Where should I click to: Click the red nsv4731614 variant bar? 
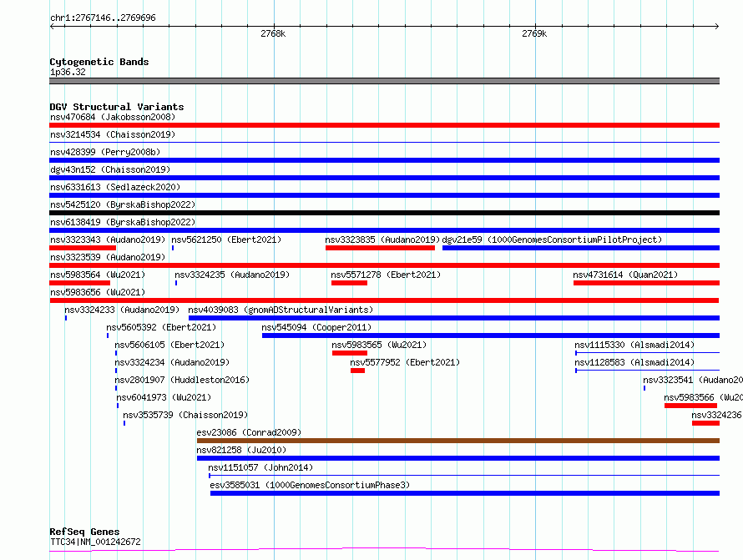646,283
